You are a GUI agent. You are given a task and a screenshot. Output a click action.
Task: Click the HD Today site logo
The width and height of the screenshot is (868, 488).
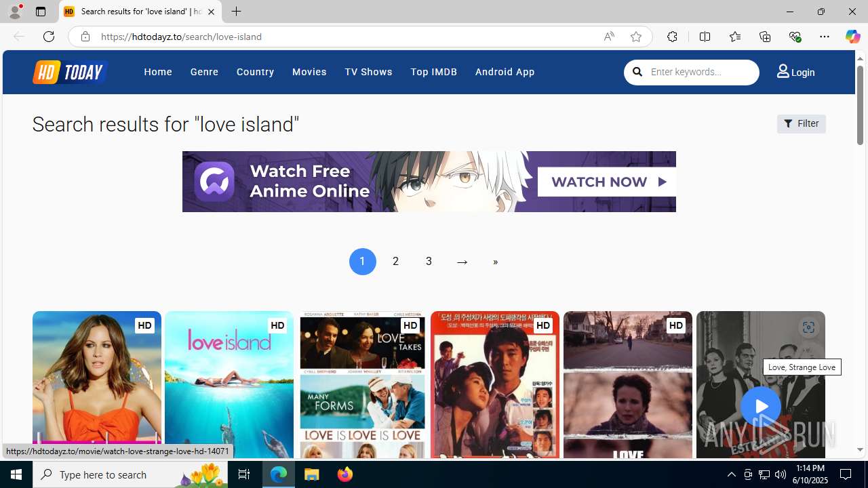click(x=70, y=72)
